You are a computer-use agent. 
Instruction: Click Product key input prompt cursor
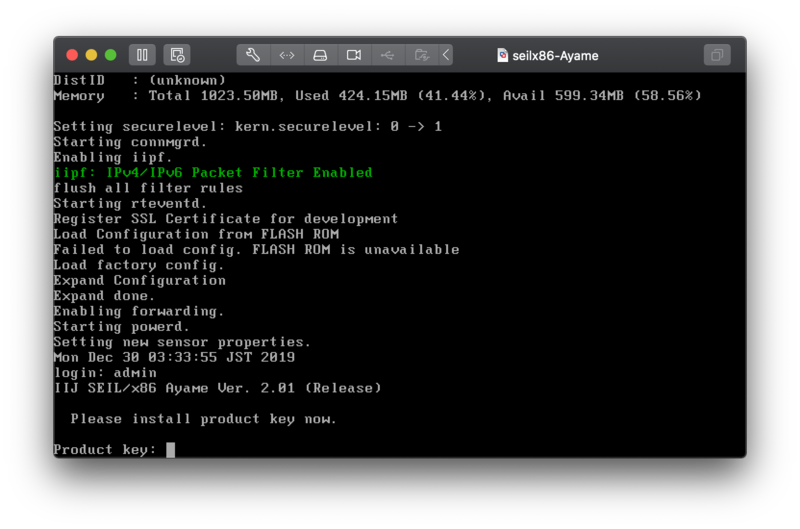pyautogui.click(x=170, y=450)
